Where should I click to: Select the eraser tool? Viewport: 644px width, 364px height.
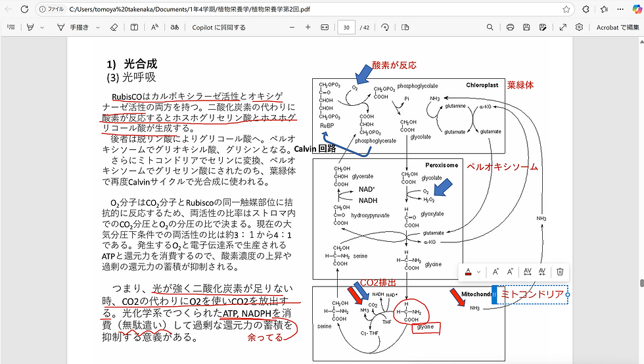[x=114, y=27]
